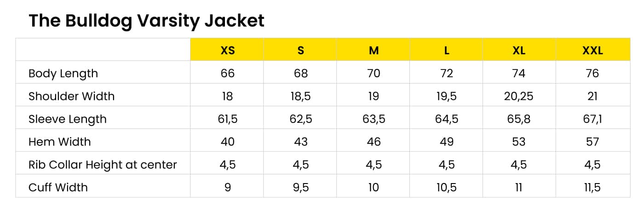Click the Hem Width row label
Image resolution: width=644 pixels, height=207 pixels.
(59, 142)
